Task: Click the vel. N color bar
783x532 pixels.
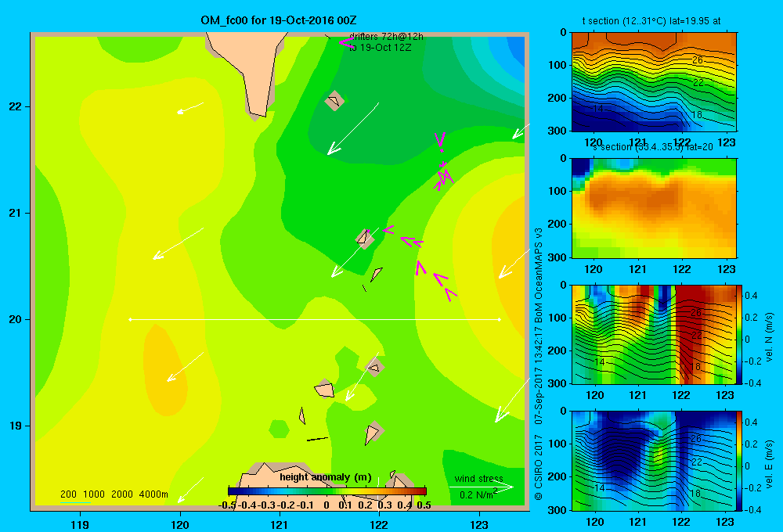Action: [x=740, y=334]
